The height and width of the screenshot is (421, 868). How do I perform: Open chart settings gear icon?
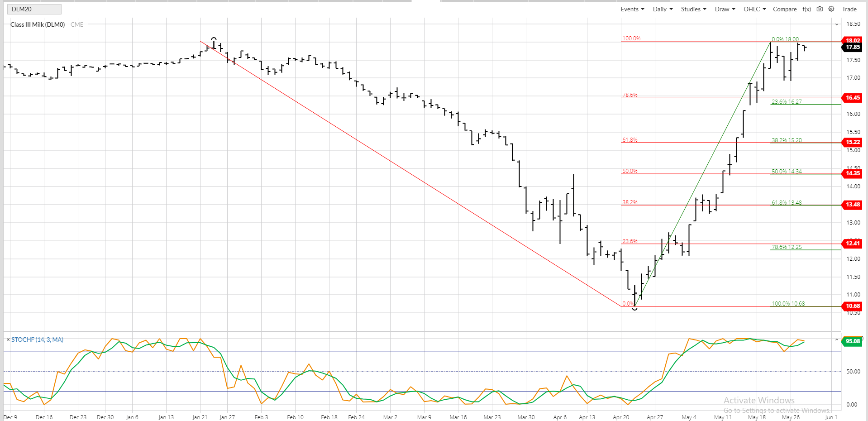coord(831,9)
